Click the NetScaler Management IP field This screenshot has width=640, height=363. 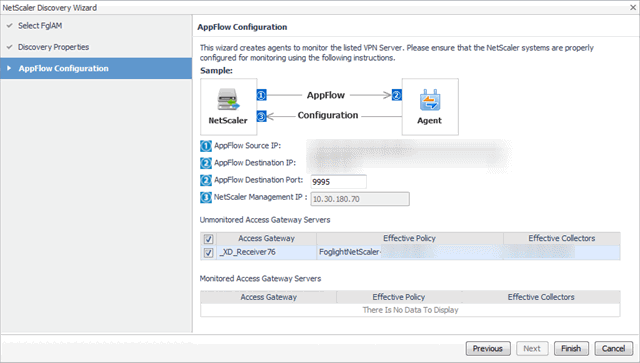tap(360, 199)
